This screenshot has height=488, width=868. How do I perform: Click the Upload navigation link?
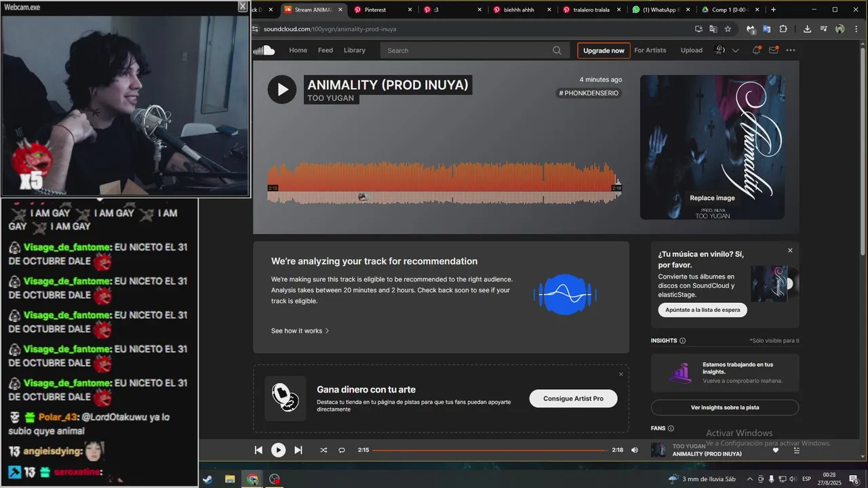(x=692, y=50)
